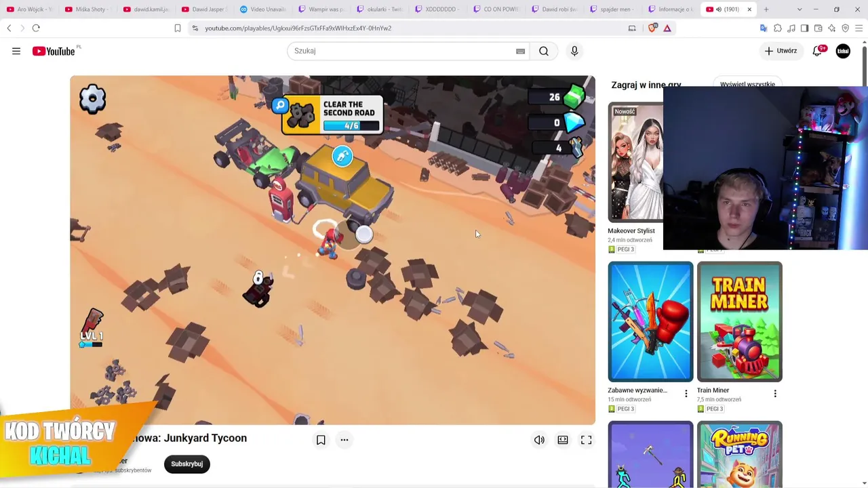
Task: Open the account avatar menu
Action: point(843,51)
